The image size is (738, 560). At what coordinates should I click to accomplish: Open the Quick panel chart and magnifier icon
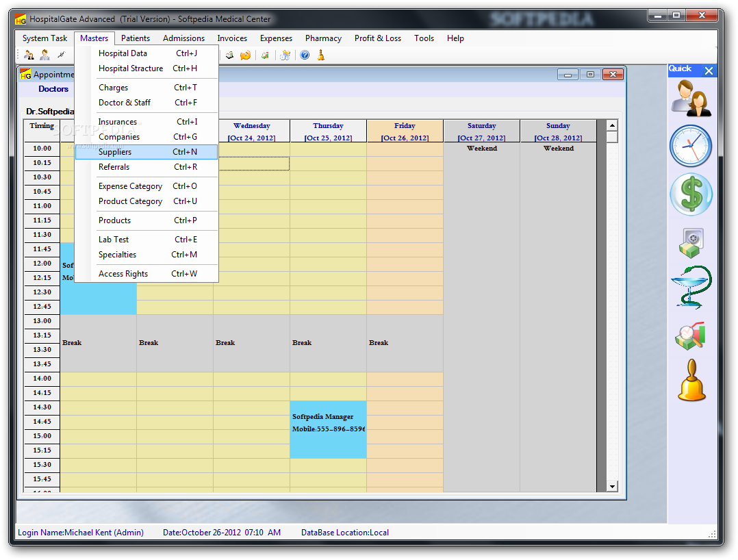click(x=691, y=336)
